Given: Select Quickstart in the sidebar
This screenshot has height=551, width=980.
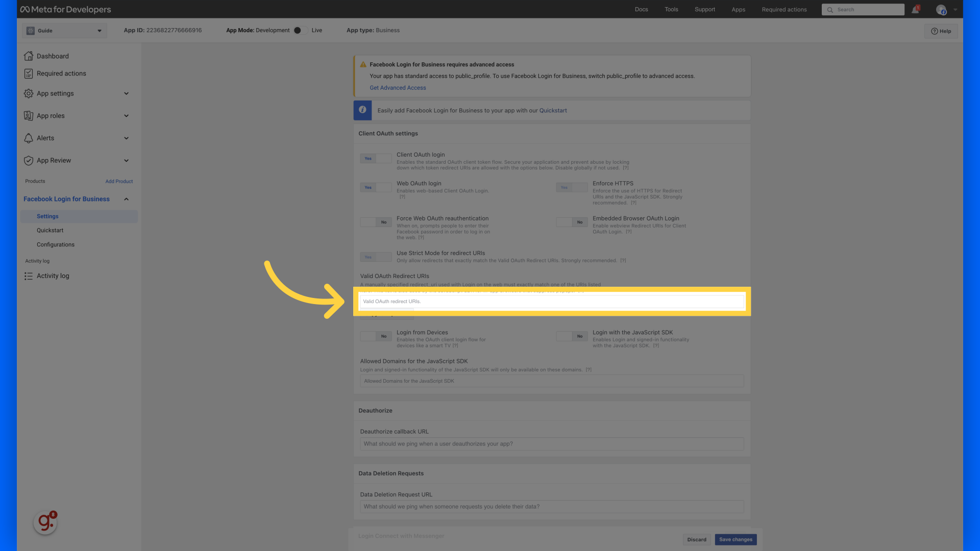Looking at the screenshot, I should [x=50, y=231].
